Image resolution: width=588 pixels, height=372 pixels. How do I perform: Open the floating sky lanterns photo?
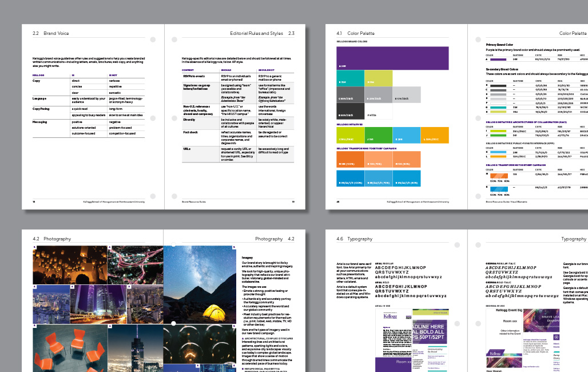point(70,265)
